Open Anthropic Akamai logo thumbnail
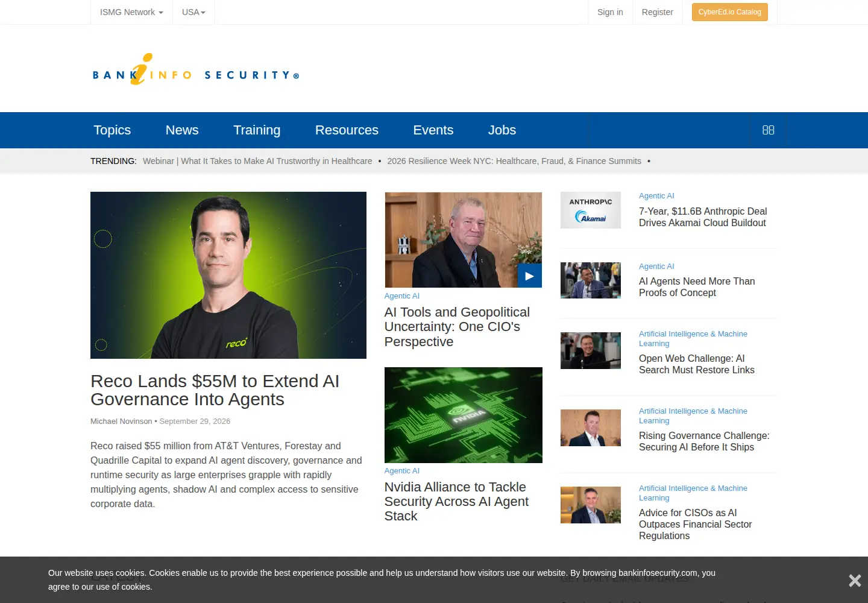Screen dimensions: 868x603 [591, 210]
